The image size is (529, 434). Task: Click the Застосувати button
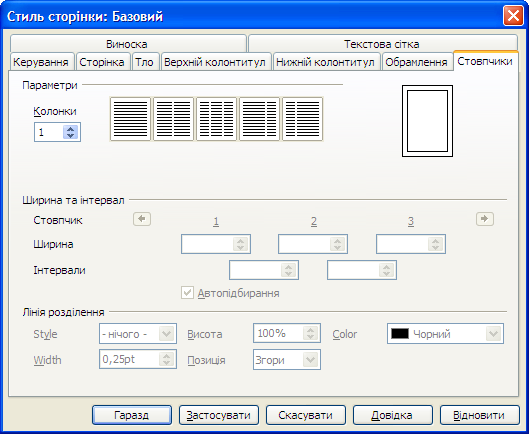coord(219,415)
